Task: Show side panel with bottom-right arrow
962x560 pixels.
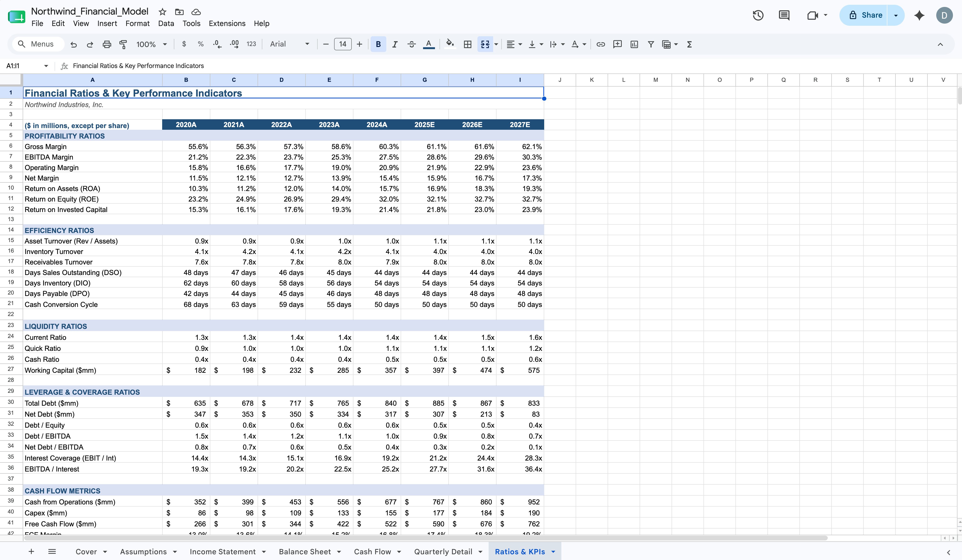Action: point(949,552)
